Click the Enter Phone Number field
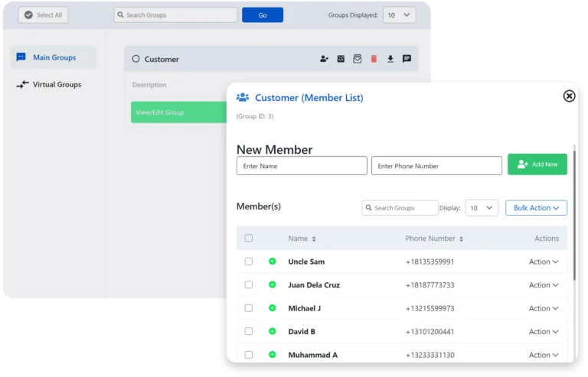This screenshot has height=377, width=588. pyautogui.click(x=436, y=165)
